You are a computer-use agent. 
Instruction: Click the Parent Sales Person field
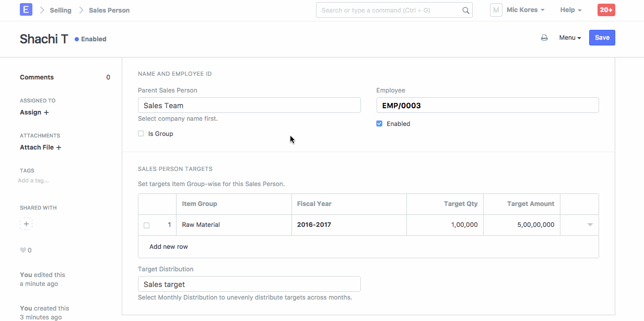pyautogui.click(x=249, y=106)
